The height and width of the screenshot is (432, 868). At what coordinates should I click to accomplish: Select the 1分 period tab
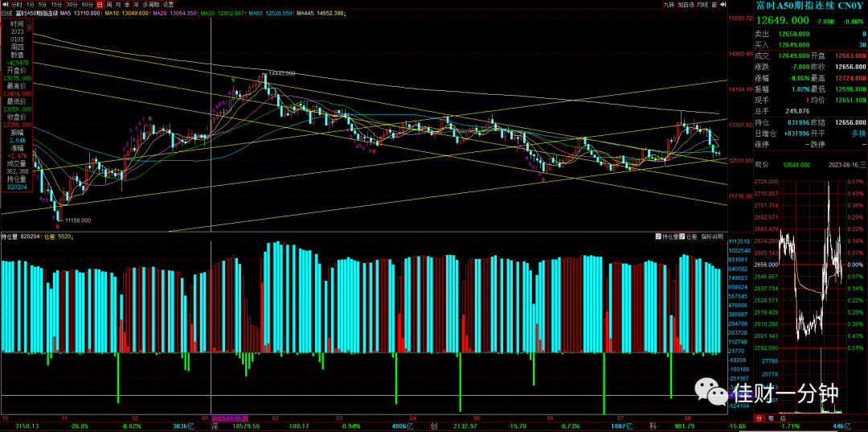tap(31, 5)
